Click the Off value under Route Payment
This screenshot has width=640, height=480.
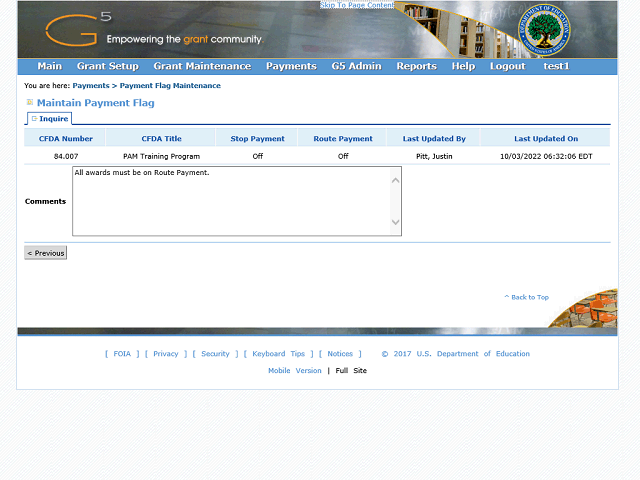[x=343, y=156]
